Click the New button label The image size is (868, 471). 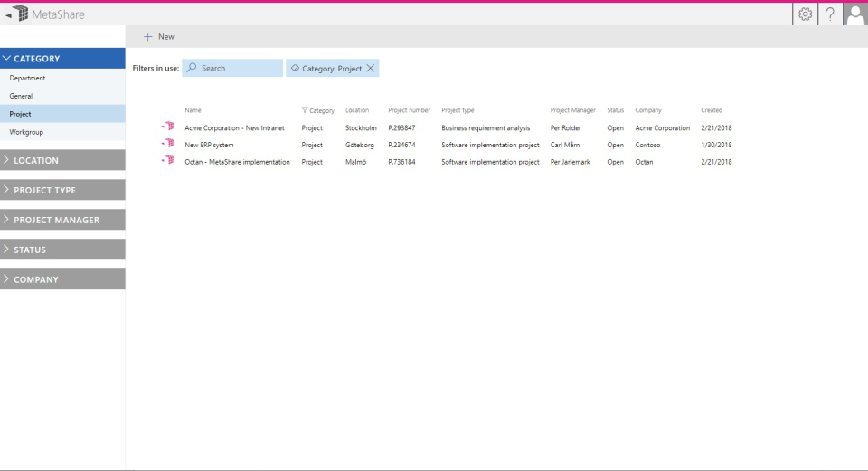(x=166, y=36)
